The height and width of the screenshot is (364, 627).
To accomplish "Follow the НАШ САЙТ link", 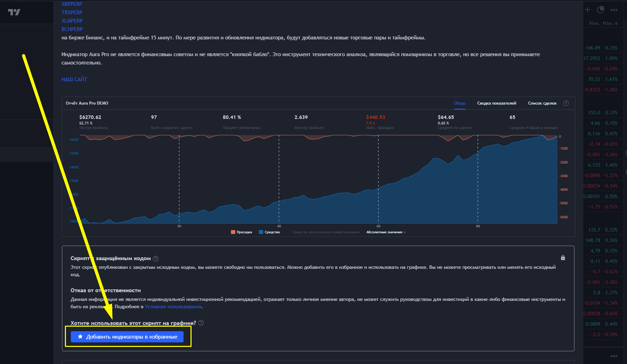I will pyautogui.click(x=74, y=79).
